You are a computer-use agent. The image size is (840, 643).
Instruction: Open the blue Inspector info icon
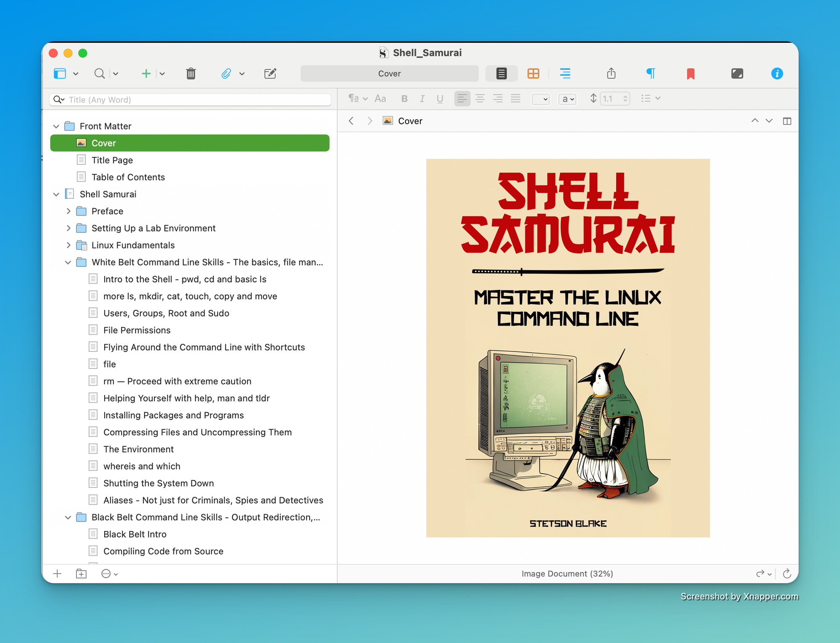(777, 74)
